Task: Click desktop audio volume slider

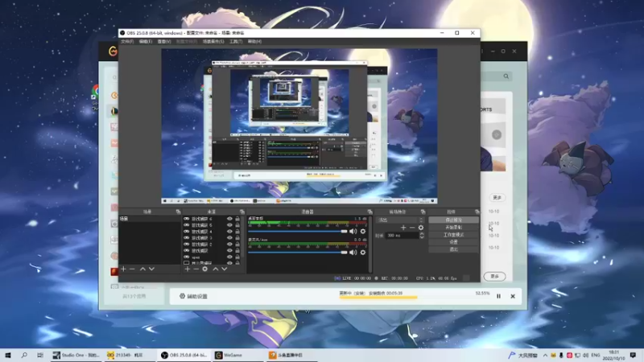Action: 298,232
